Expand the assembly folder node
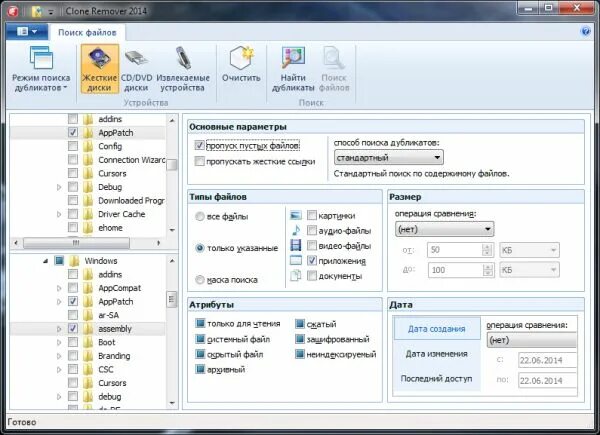The width and height of the screenshot is (600, 435). [59, 329]
